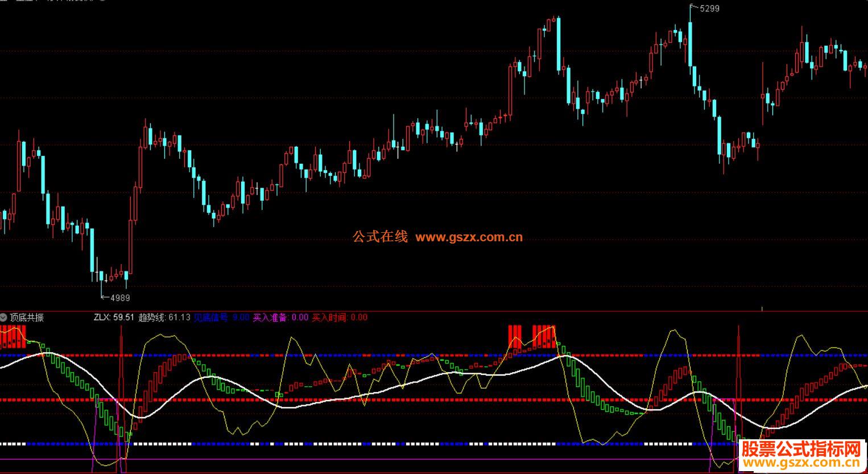This screenshot has height=474, width=868.
Task: Click the magenta 买入准备: 0.00 label
Action: pos(280,318)
